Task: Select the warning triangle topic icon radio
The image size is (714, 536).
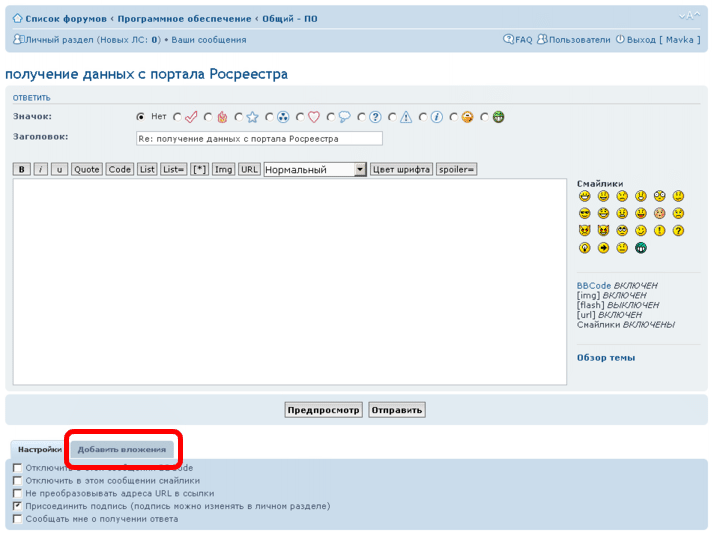Action: point(393,117)
